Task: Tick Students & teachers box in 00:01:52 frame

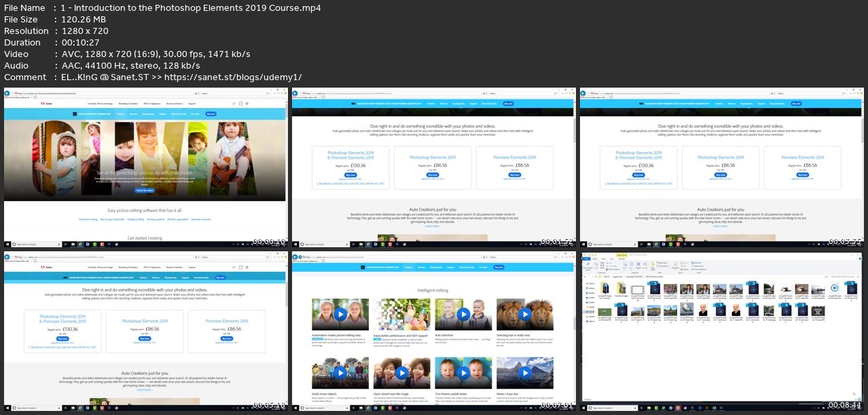Action: point(318,183)
